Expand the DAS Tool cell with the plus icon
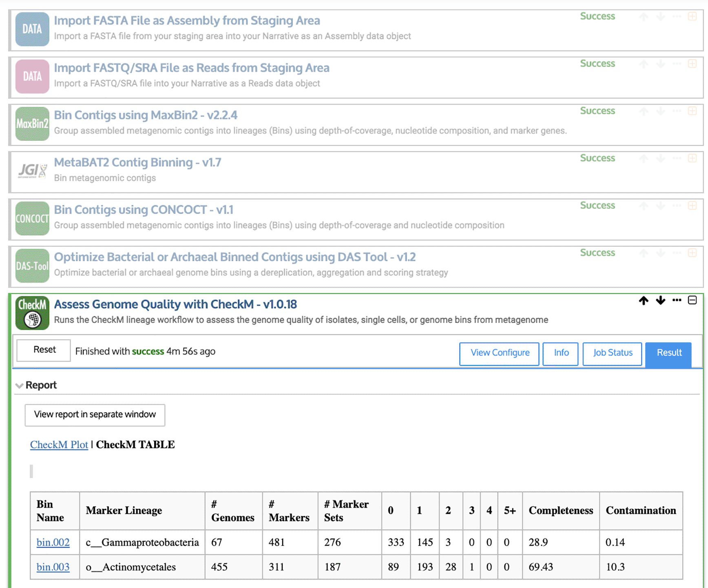Viewport: 708px width, 588px height. coord(692,253)
